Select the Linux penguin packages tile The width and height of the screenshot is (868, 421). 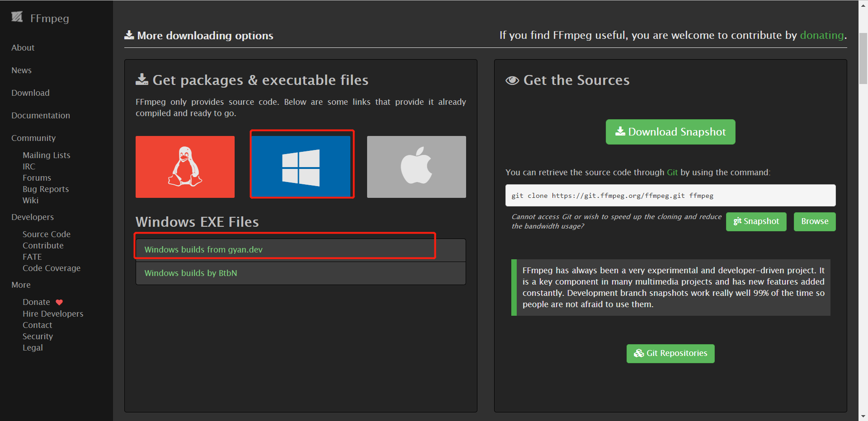point(185,167)
